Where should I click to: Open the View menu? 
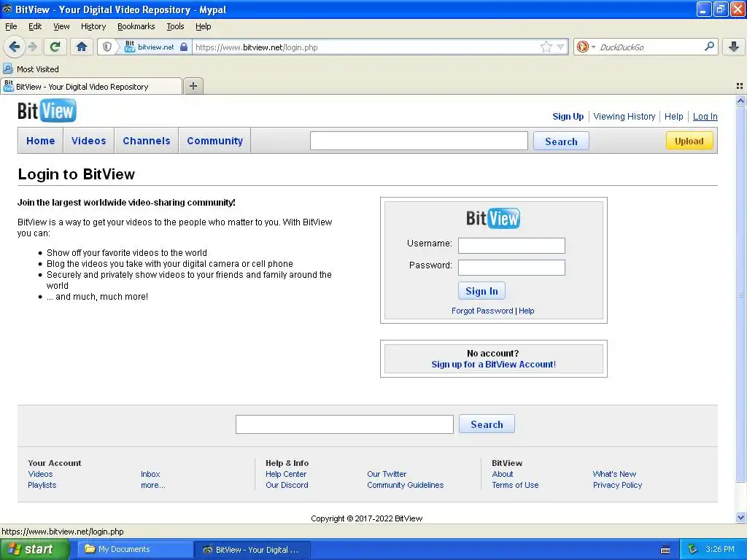(x=61, y=26)
